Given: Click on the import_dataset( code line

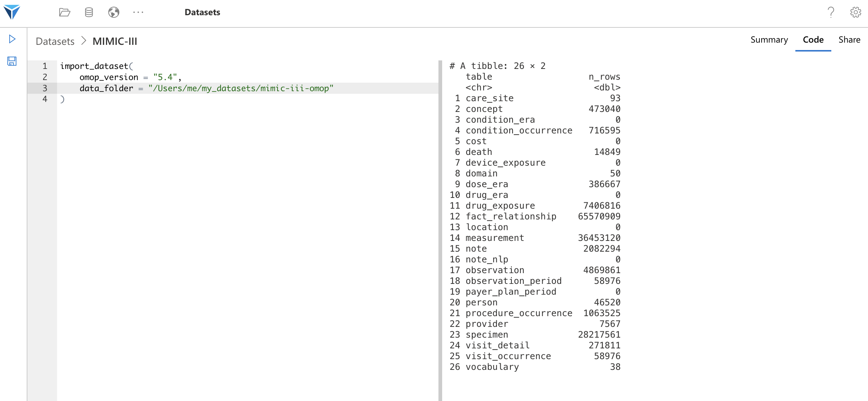Looking at the screenshot, I should pos(97,66).
